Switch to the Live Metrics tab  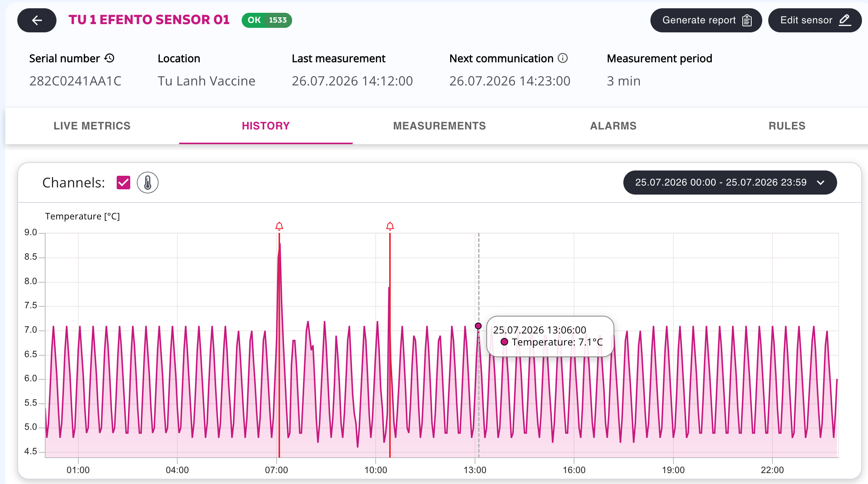coord(92,126)
